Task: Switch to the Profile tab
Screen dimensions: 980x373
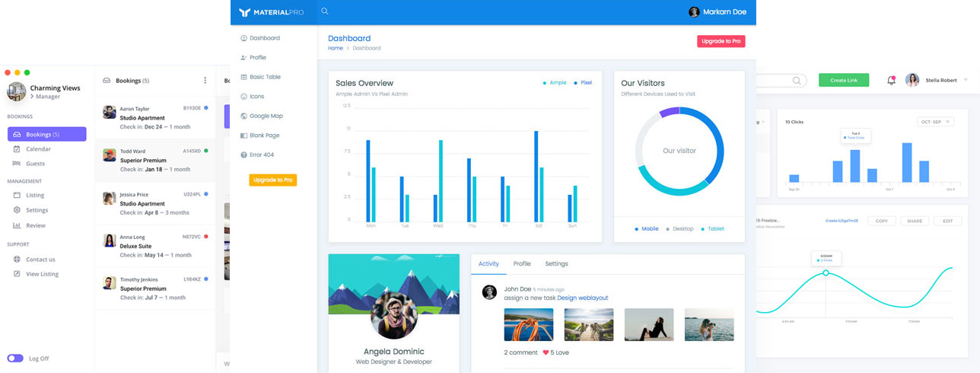Action: (x=522, y=264)
